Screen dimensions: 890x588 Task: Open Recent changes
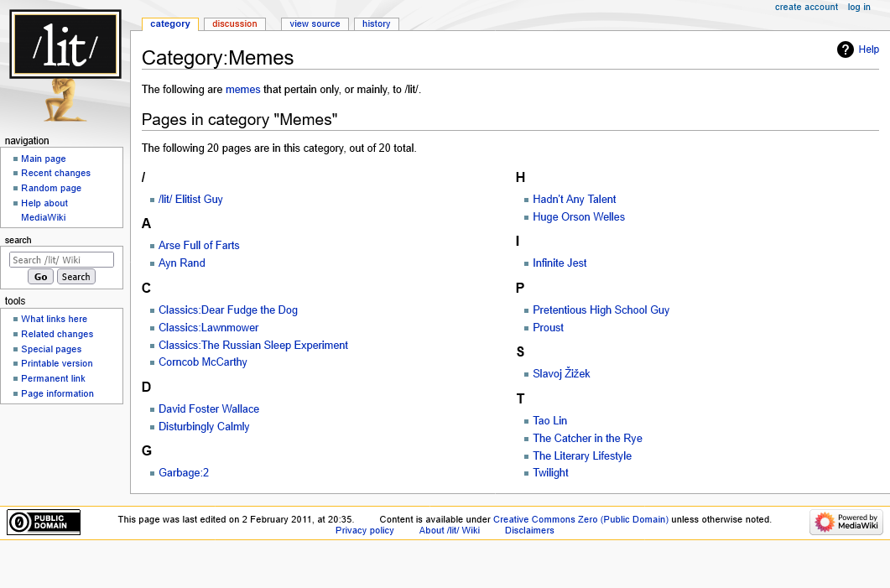point(55,173)
